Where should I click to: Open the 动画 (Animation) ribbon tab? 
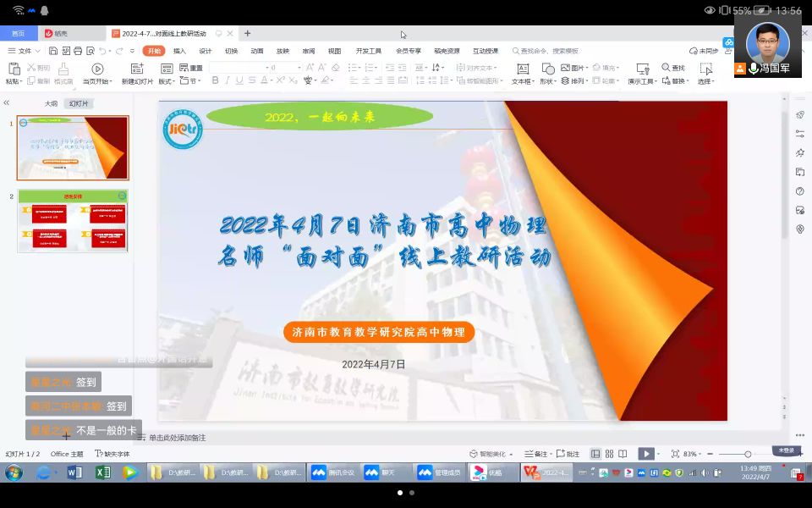[x=257, y=51]
